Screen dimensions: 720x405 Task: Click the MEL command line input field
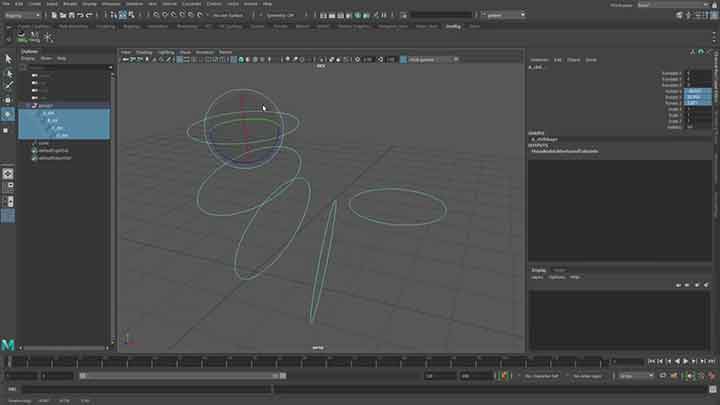tap(147, 389)
